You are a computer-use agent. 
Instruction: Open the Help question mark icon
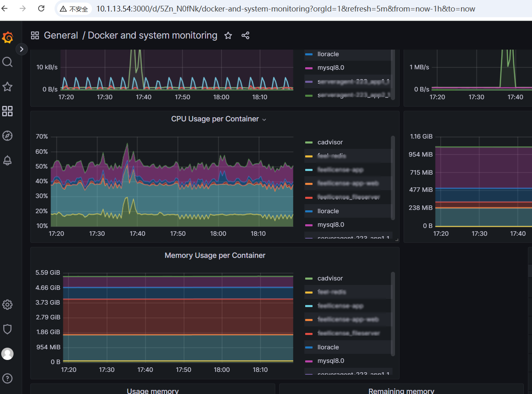pyautogui.click(x=7, y=378)
